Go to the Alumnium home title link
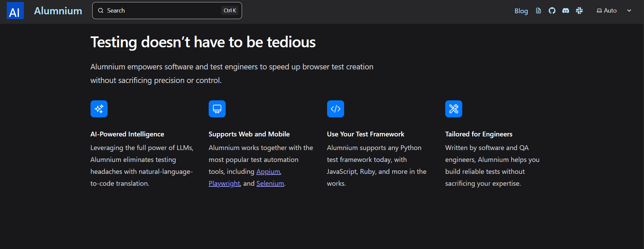This screenshot has width=644, height=249. [58, 11]
